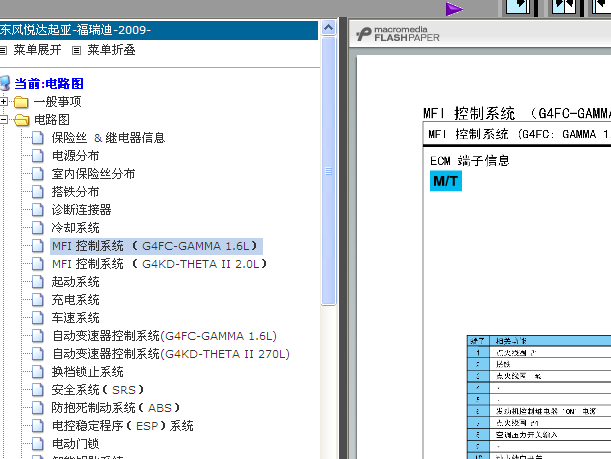Open the 起动系统 page
This screenshot has height=459, width=611.
pyautogui.click(x=75, y=282)
